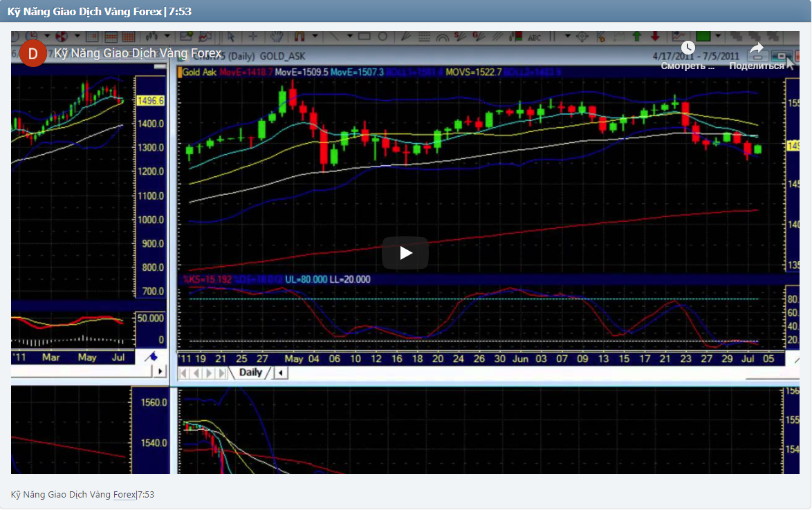Open video title Kỹ Năng Giao Dịch Vàng Forex
The width and height of the screenshot is (812, 510).
(138, 53)
